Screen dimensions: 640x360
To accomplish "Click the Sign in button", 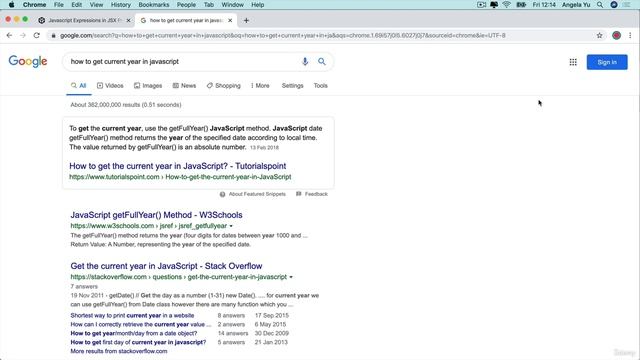I will [x=607, y=62].
